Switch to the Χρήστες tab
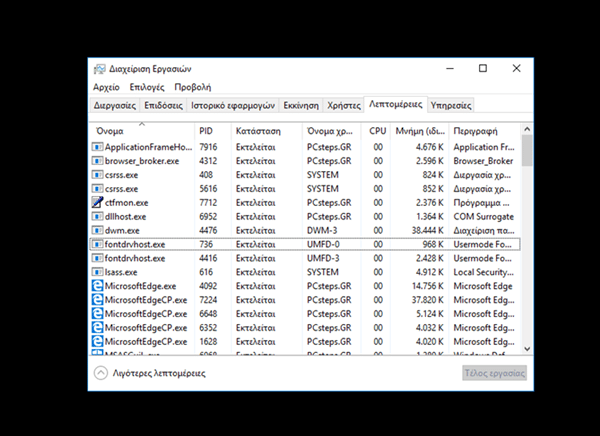Image resolution: width=600 pixels, height=436 pixels. (344, 105)
